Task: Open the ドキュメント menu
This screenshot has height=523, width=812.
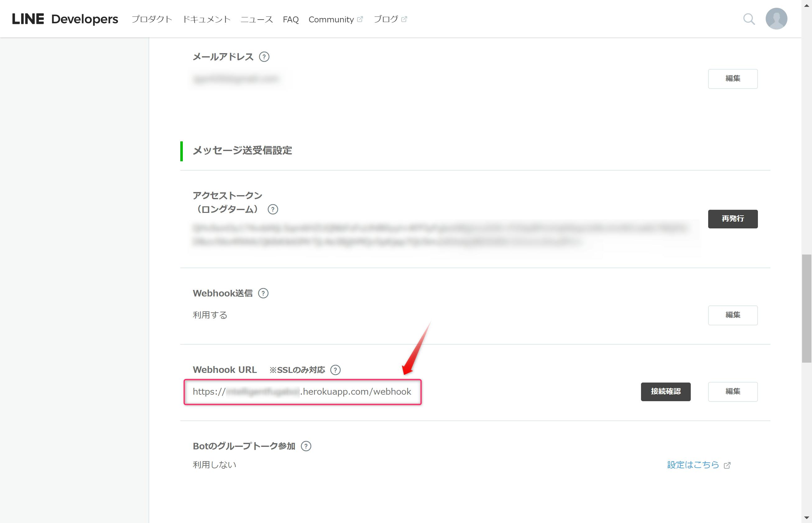Action: tap(206, 19)
